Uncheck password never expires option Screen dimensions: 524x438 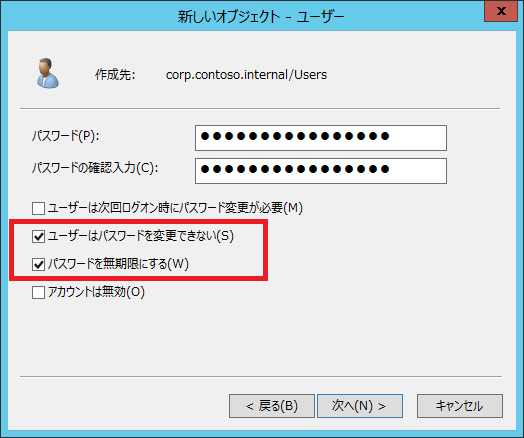38,264
